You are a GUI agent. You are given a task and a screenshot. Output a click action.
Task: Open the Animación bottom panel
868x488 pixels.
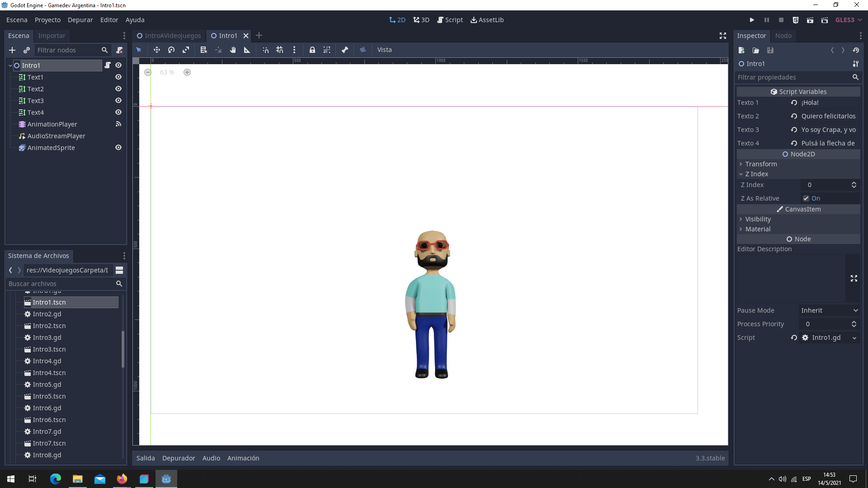(x=243, y=458)
